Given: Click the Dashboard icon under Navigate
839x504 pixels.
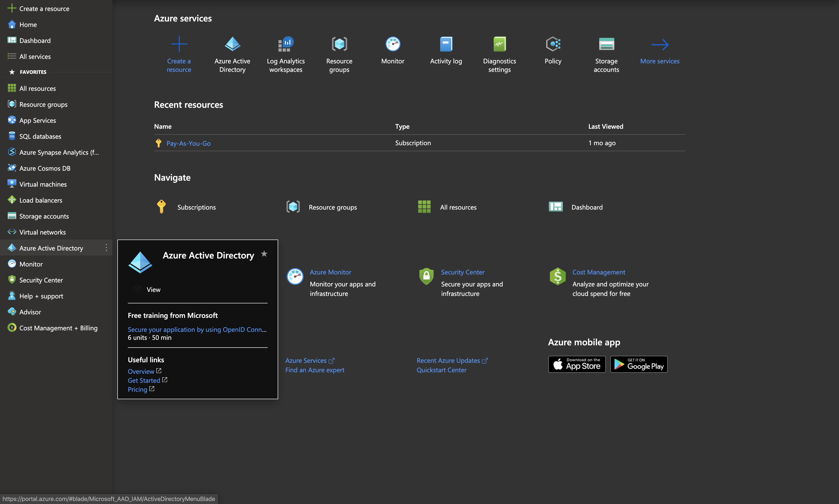Looking at the screenshot, I should tap(556, 207).
